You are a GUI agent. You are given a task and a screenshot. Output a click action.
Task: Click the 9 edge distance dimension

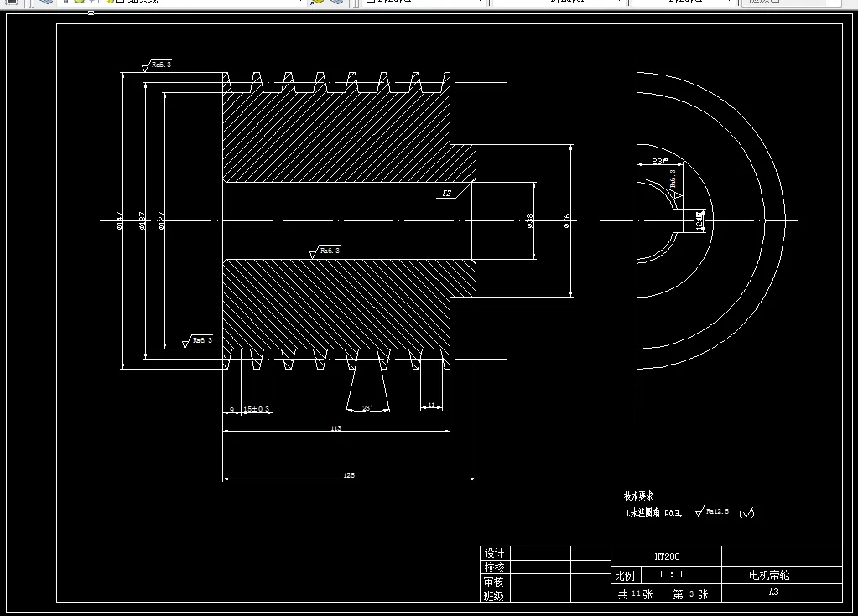(231, 409)
